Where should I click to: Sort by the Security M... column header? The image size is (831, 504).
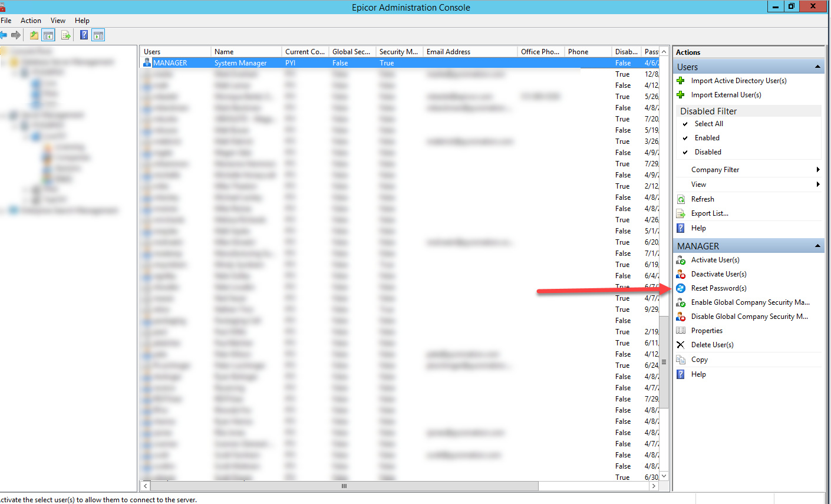coord(400,52)
